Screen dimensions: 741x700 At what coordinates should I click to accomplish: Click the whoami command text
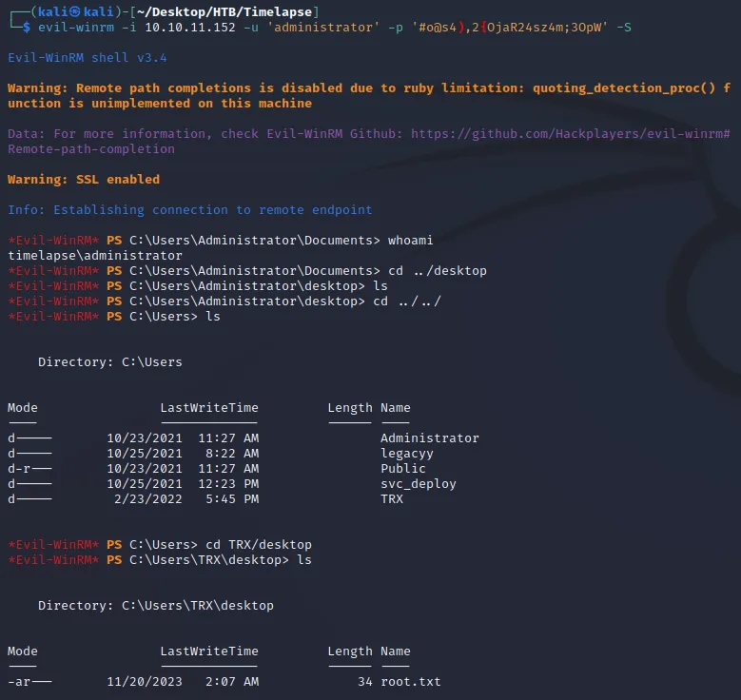tap(410, 240)
